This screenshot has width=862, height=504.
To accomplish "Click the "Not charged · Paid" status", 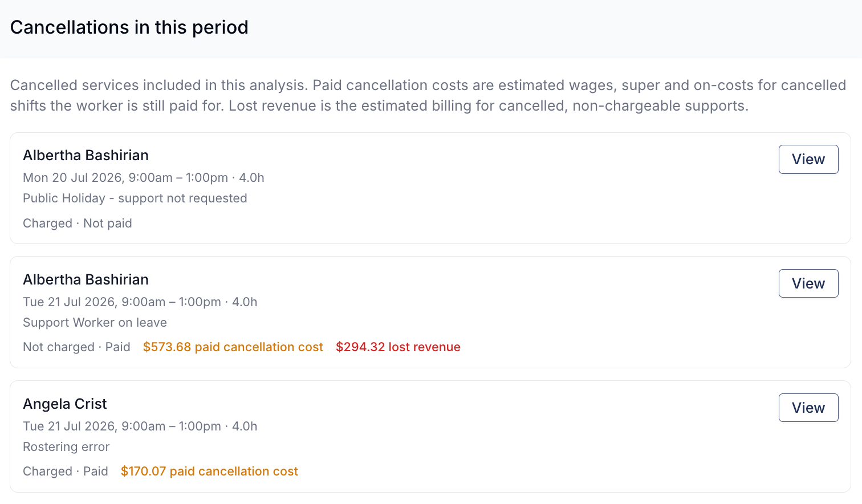I will [76, 347].
